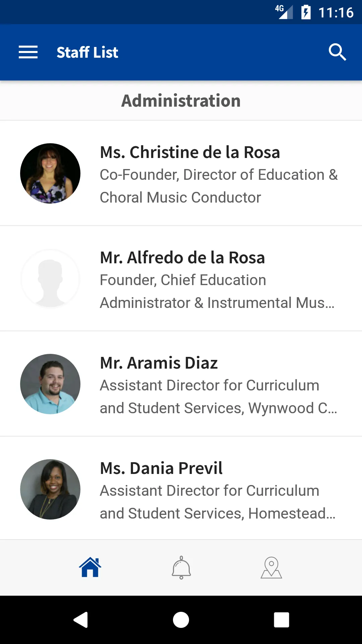Tap Android recent apps square button
This screenshot has height=644, width=362.
pos(282,620)
